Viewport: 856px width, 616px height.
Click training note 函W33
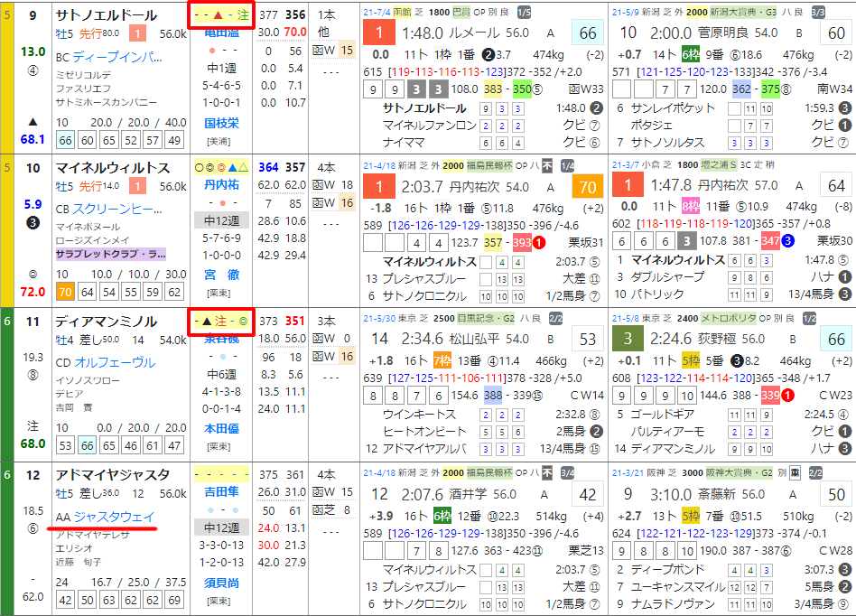(586, 89)
